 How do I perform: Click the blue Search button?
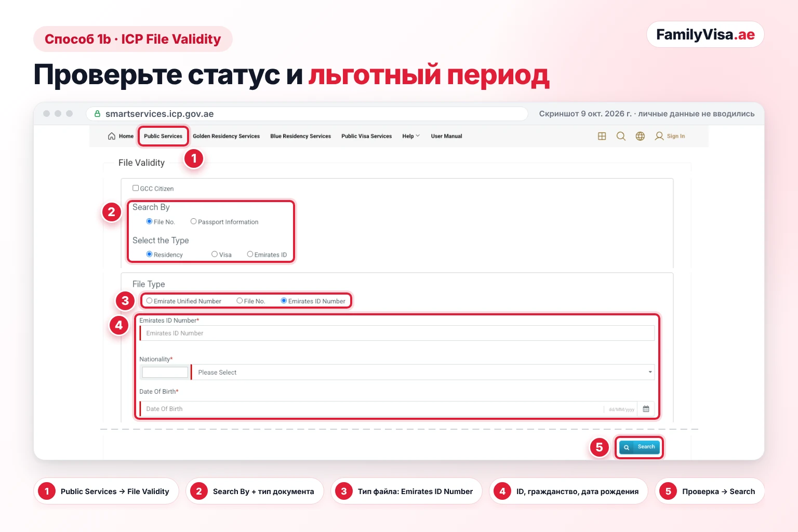tap(639, 447)
